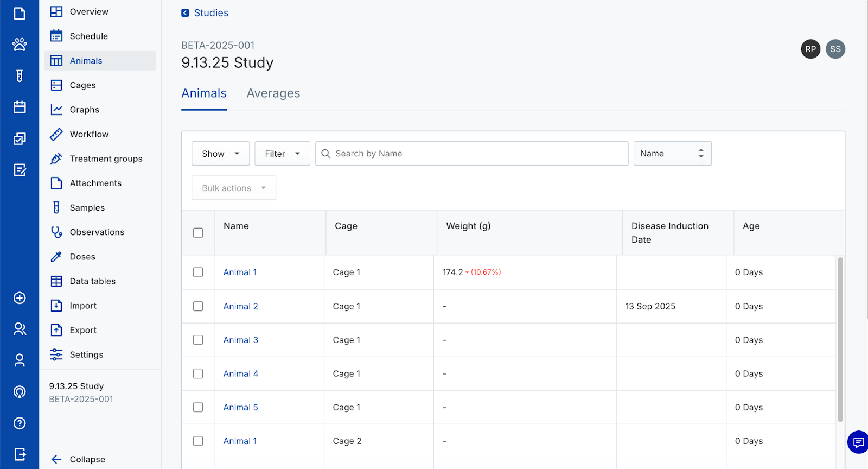Image resolution: width=868 pixels, height=469 pixels.
Task: Open the Filter dropdown
Action: point(282,154)
